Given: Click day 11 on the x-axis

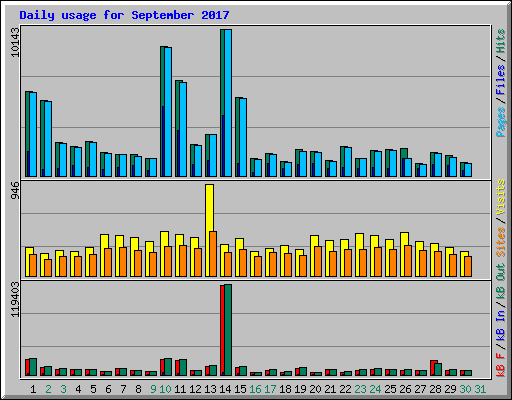Looking at the screenshot, I should point(180,389).
